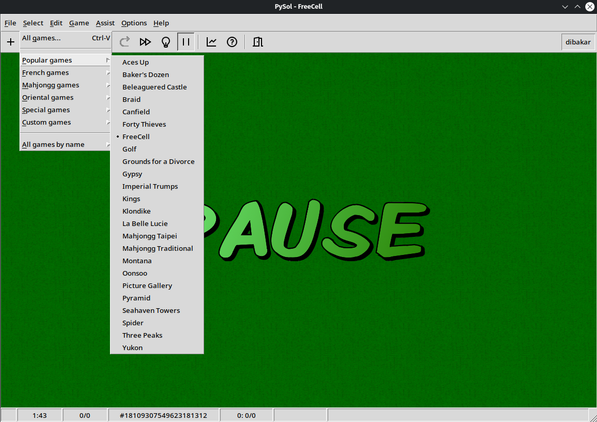The width and height of the screenshot is (597, 422).
Task: Click game number #18109307549623181312
Action: (163, 416)
